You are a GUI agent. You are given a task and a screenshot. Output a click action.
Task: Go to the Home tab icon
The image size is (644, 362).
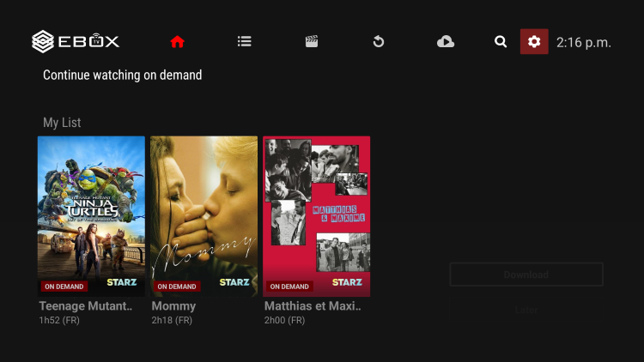point(177,41)
